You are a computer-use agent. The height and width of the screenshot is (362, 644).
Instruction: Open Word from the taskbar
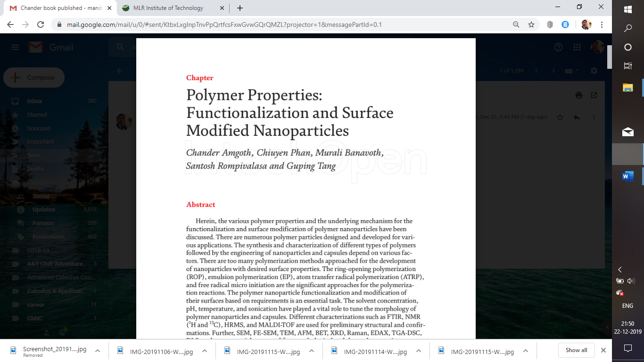coord(627,176)
